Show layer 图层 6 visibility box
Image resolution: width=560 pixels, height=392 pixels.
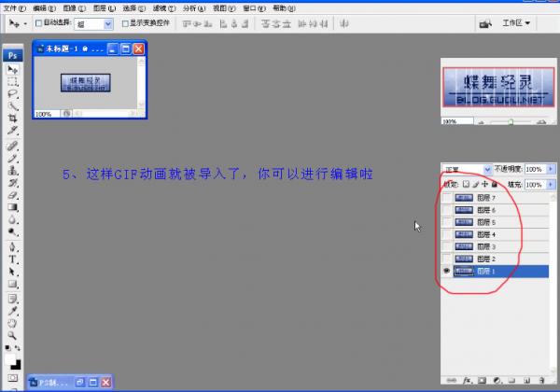446,210
